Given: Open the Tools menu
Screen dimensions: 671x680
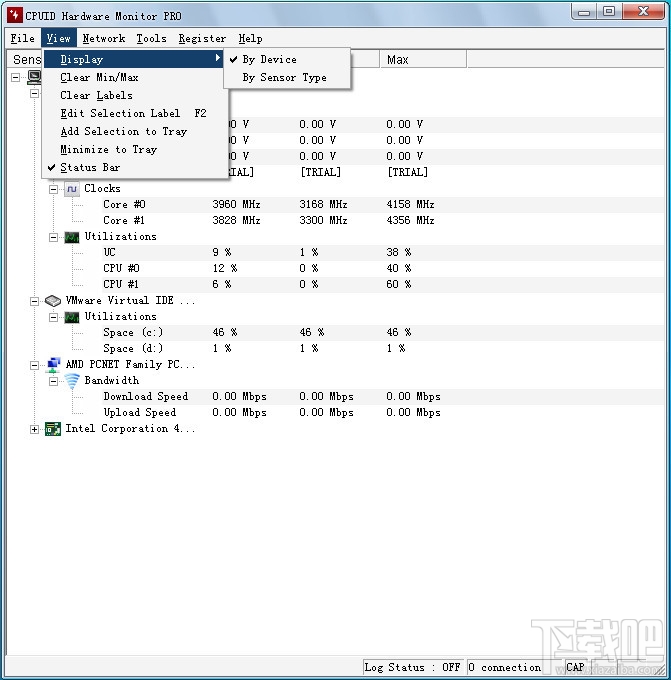Looking at the screenshot, I should click(151, 38).
